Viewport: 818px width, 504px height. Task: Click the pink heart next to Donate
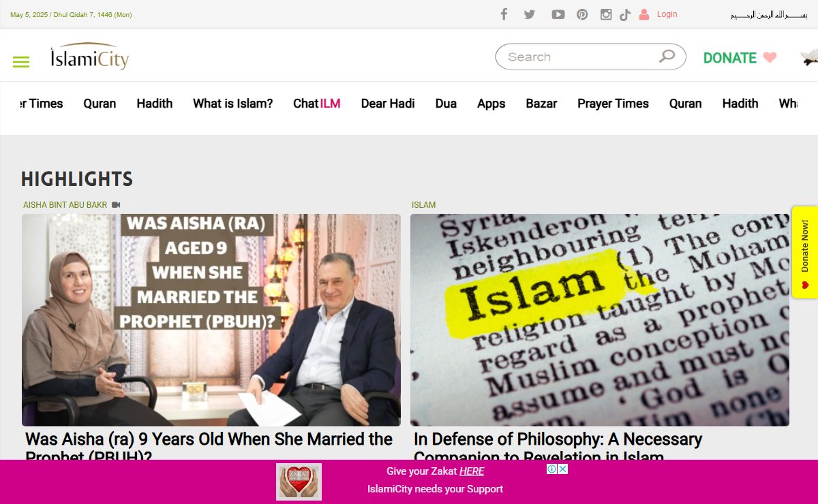pos(770,57)
